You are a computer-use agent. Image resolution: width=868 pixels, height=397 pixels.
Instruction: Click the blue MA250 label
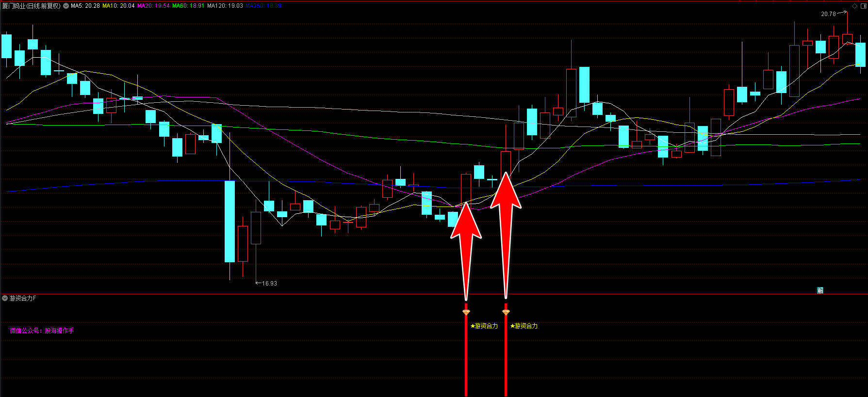[263, 6]
